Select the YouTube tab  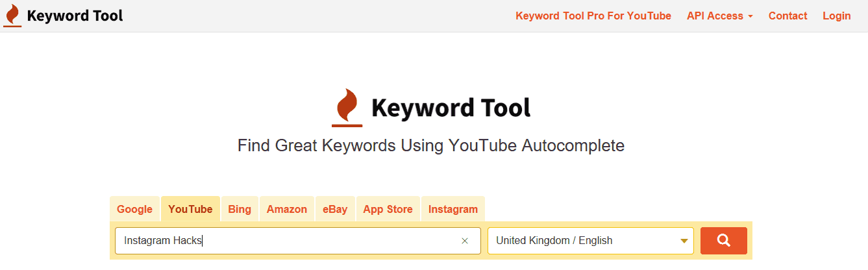coord(190,209)
